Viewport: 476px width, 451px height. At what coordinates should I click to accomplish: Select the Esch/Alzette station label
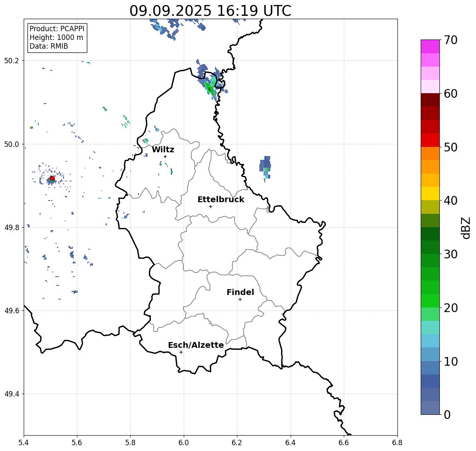click(x=196, y=345)
